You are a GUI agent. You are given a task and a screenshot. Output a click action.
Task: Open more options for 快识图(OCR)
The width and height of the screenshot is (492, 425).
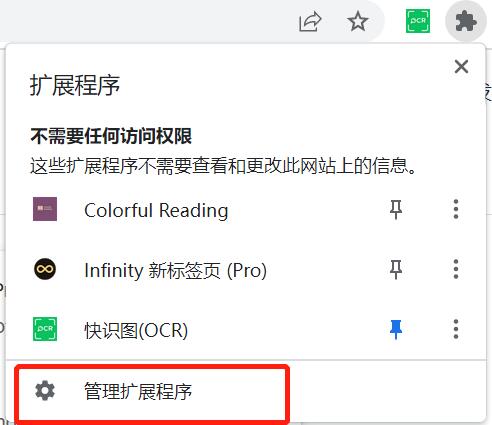(x=456, y=329)
